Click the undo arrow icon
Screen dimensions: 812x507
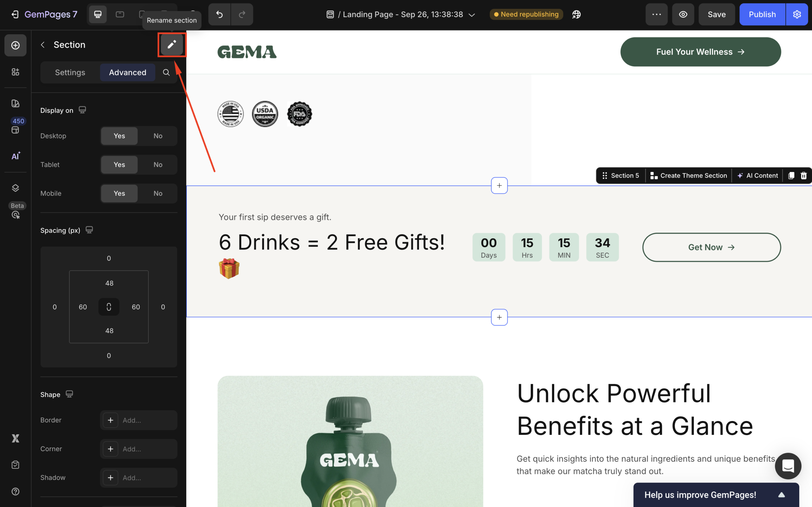point(219,14)
